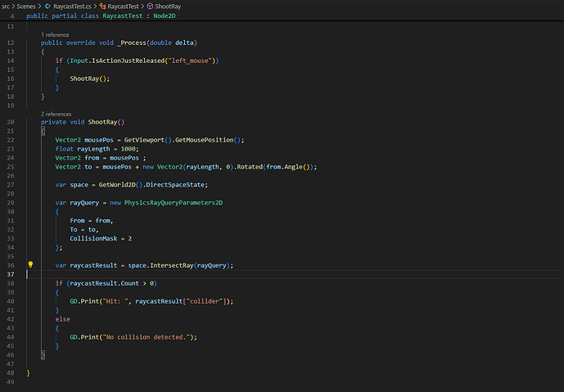Click 'GetMousePosition' on line 22
This screenshot has height=392, width=564.
click(205, 140)
